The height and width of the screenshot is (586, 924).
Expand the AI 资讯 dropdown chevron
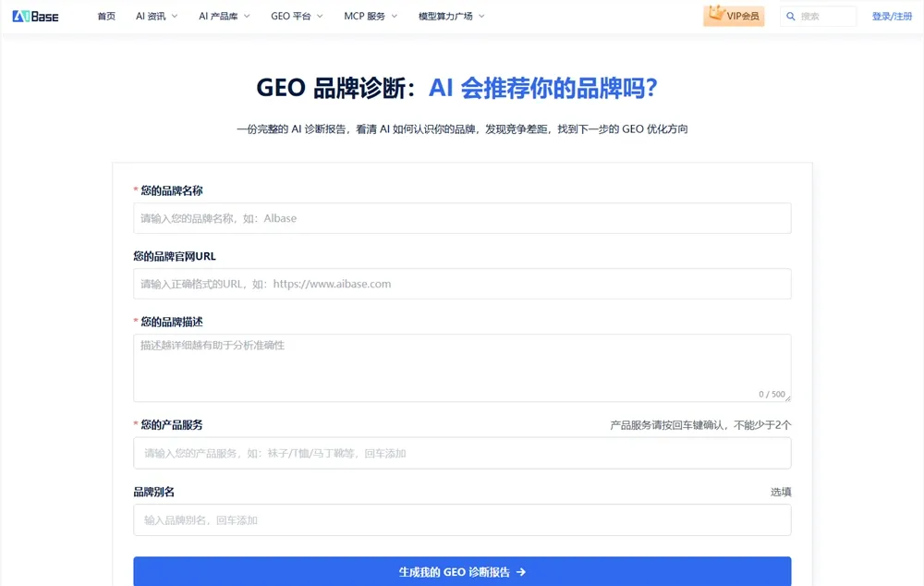(175, 17)
